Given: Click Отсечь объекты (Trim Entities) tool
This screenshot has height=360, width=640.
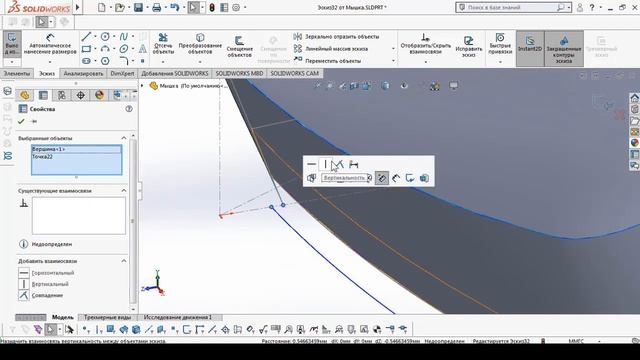Looking at the screenshot, I should (x=163, y=44).
